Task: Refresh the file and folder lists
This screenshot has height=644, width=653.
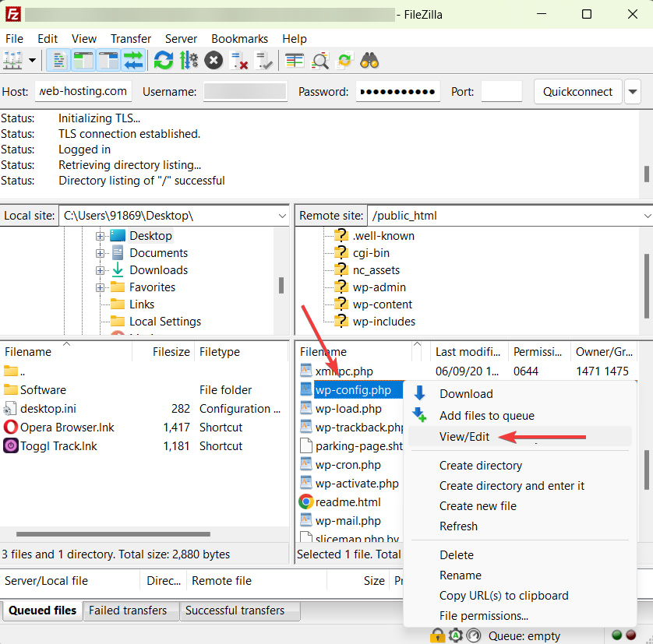Action: pyautogui.click(x=163, y=60)
